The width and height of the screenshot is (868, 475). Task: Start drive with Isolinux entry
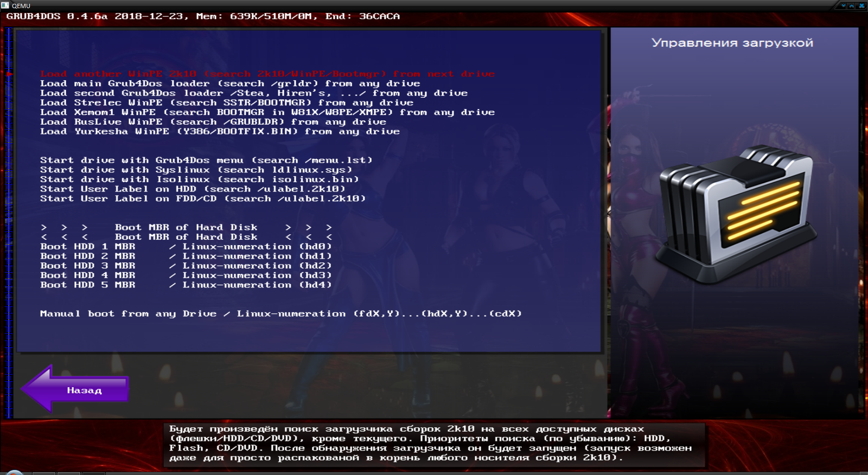200,179
